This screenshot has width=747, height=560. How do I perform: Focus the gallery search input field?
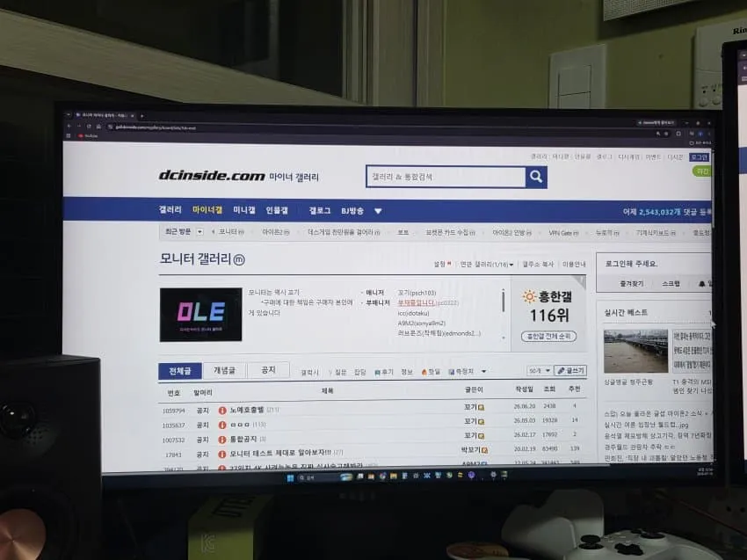[446, 177]
